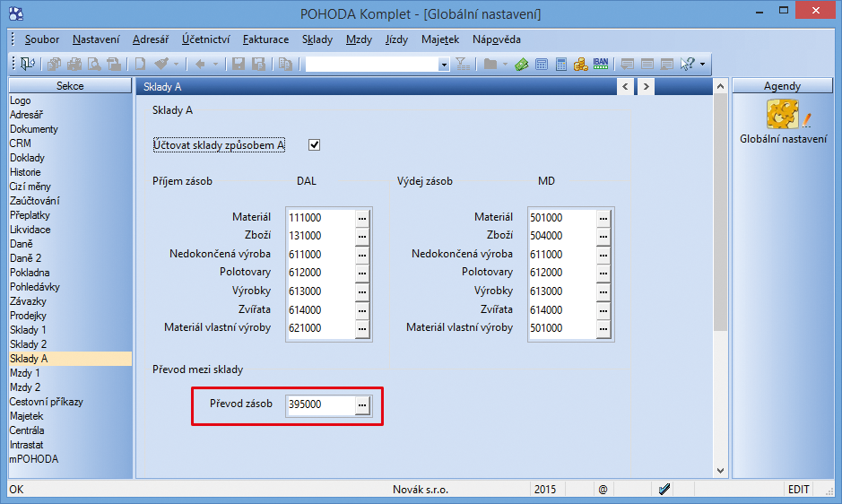Browse accounts for Výdej Zboží 504000
The image size is (842, 504).
coord(603,236)
